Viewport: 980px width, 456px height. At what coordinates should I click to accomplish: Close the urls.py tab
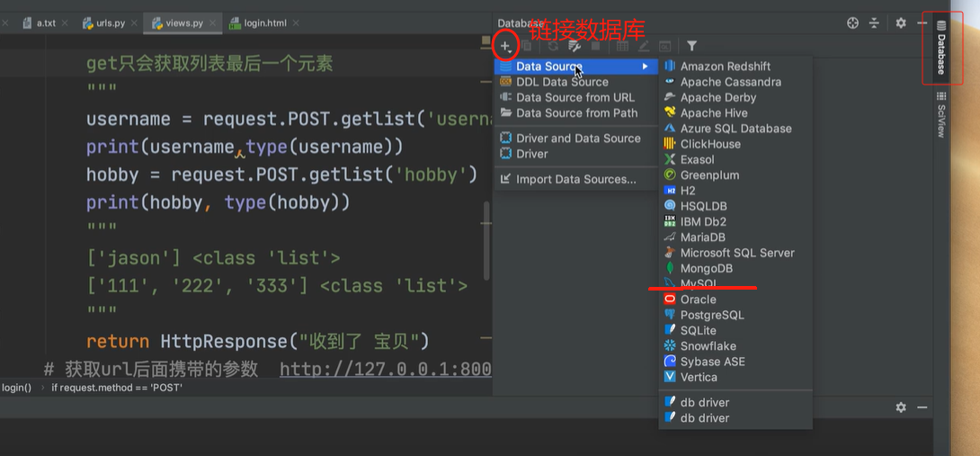tap(134, 23)
